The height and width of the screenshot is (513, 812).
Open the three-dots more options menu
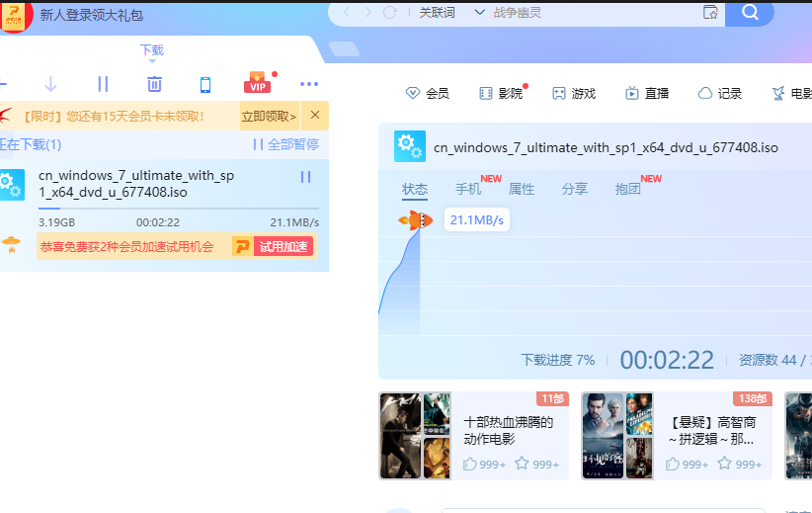pyautogui.click(x=309, y=84)
